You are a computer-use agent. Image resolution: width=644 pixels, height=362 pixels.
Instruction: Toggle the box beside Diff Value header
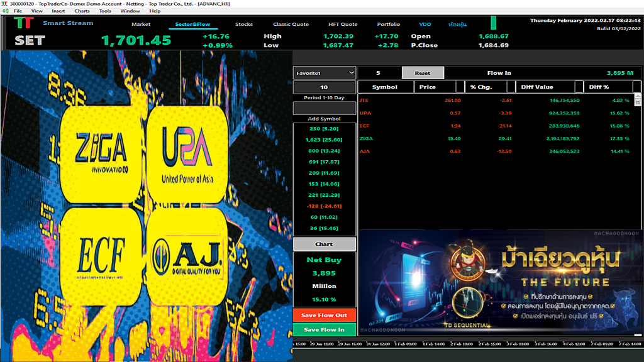[x=579, y=87]
